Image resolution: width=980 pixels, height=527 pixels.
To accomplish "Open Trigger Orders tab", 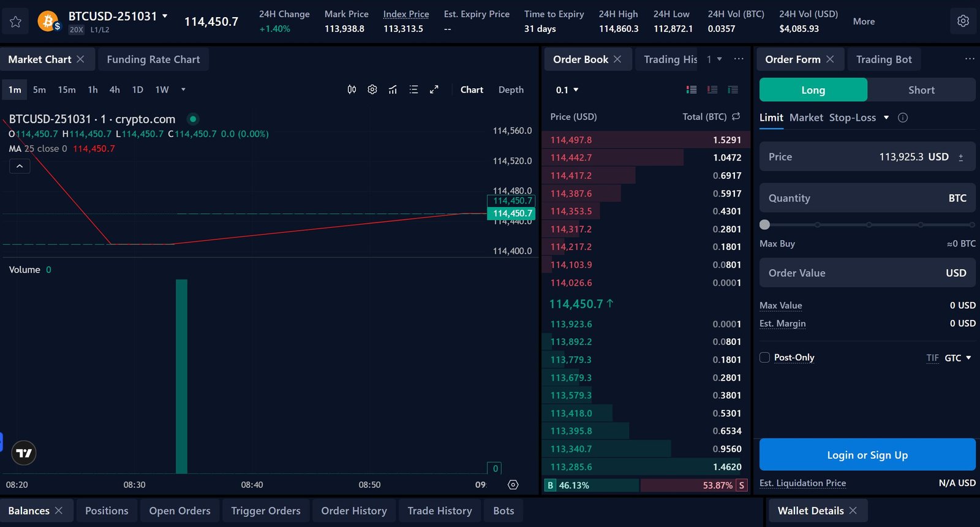I will 266,510.
